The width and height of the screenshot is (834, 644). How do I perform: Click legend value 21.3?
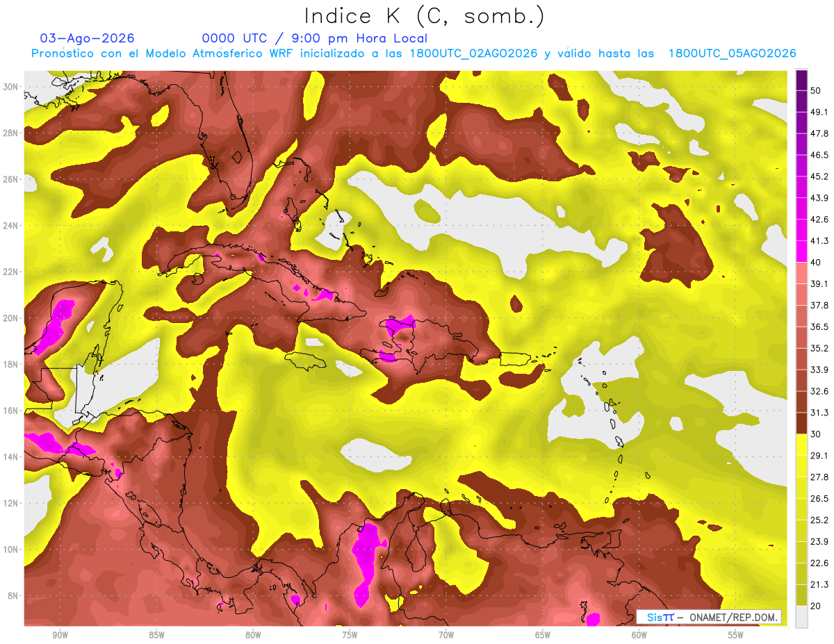pyautogui.click(x=820, y=584)
